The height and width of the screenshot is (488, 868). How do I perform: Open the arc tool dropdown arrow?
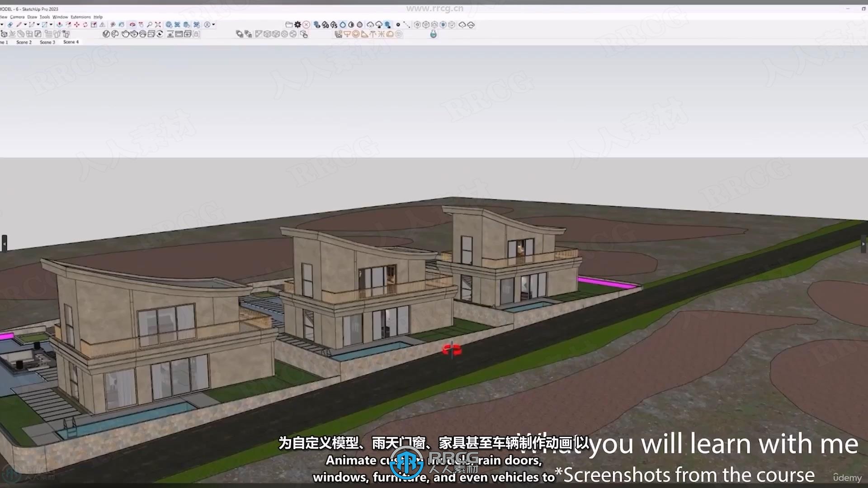[38, 24]
